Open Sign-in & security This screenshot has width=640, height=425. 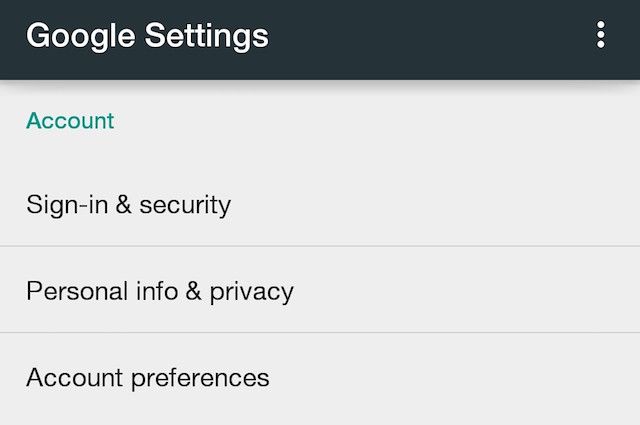click(x=128, y=205)
